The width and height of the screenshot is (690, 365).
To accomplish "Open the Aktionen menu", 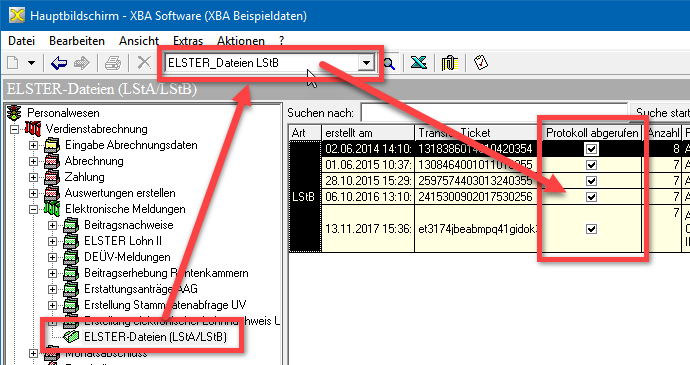I will click(x=241, y=41).
